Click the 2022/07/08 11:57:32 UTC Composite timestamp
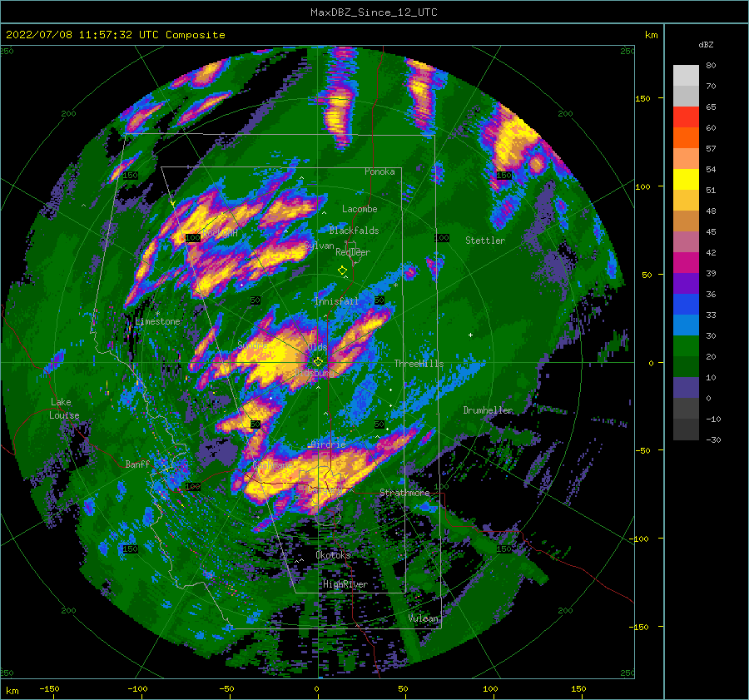 115,35
